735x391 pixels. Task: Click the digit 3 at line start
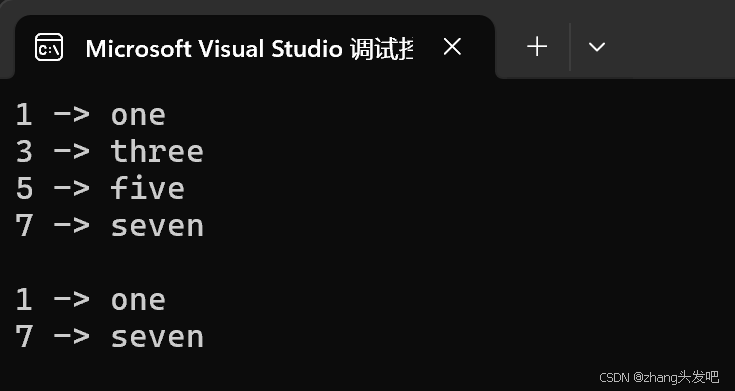24,152
